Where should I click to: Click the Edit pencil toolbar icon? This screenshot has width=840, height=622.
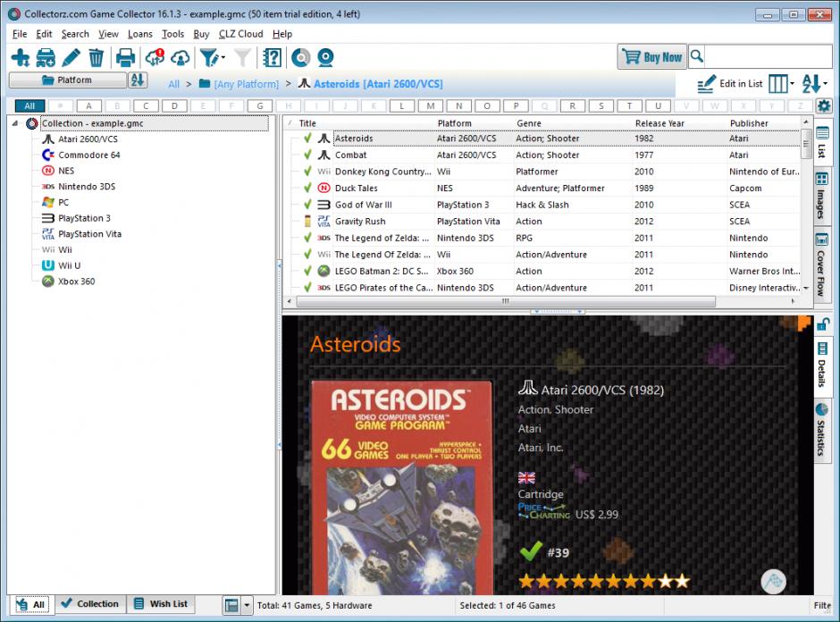pyautogui.click(x=71, y=57)
